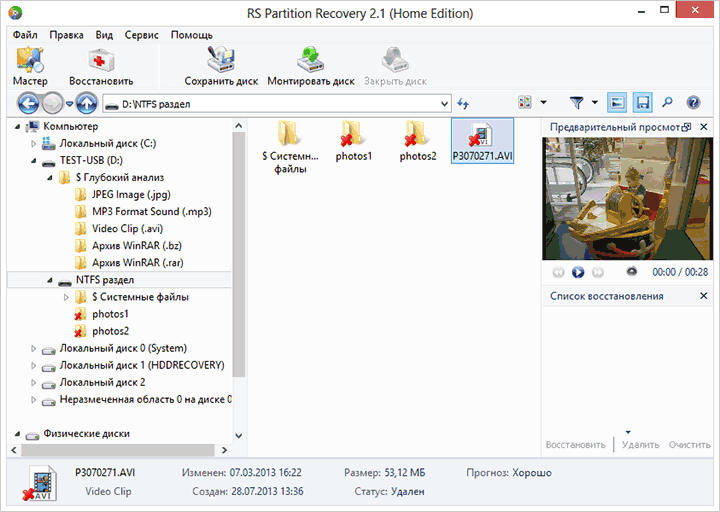Open the Сервис menu
This screenshot has height=512, width=720.
click(x=142, y=35)
